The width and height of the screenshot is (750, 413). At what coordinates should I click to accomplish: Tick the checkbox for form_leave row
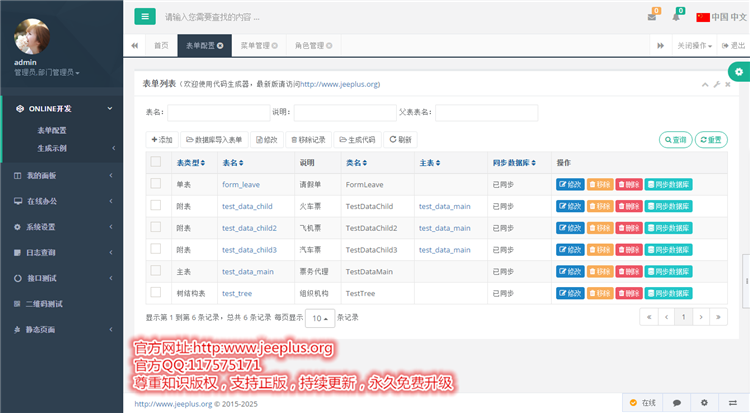[x=155, y=184]
